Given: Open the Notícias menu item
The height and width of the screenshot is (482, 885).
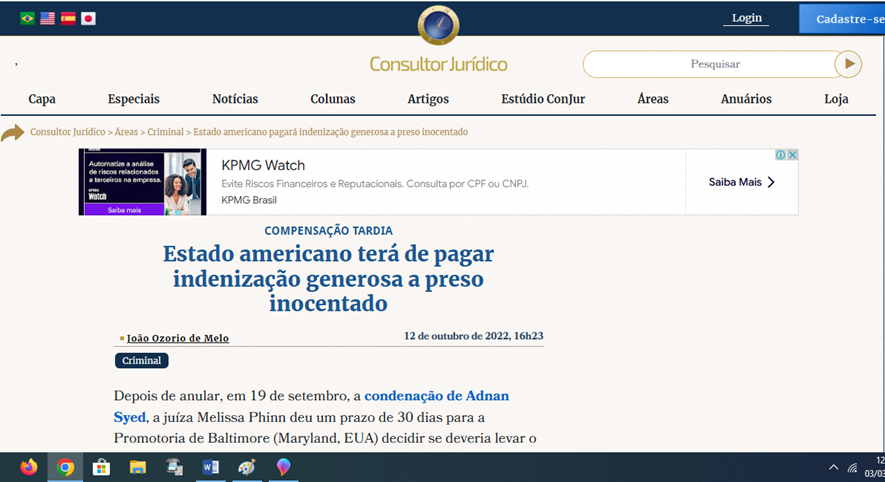Looking at the screenshot, I should tap(235, 99).
